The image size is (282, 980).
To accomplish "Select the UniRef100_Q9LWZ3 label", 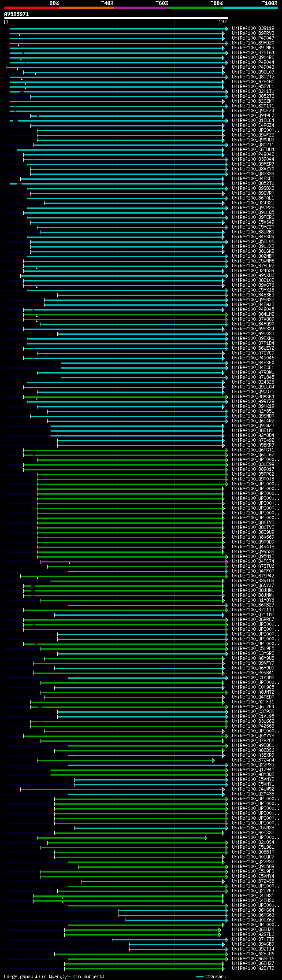I will [253, 426].
